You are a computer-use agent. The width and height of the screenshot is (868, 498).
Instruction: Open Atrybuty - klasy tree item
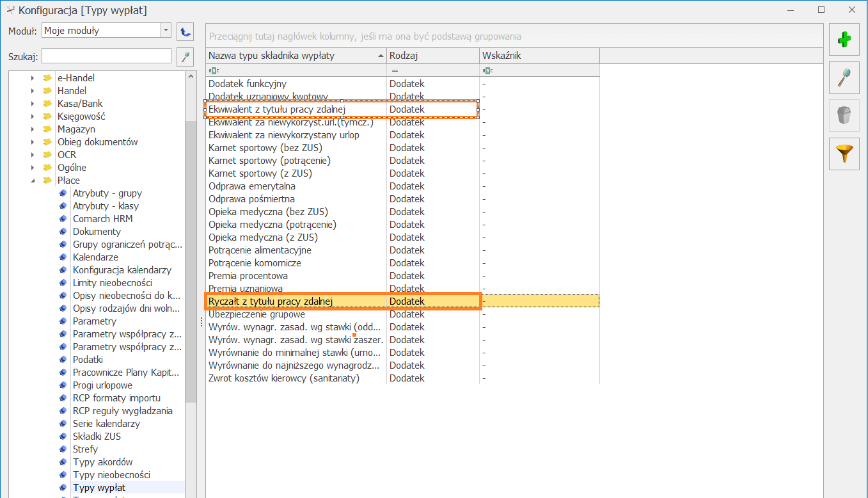[106, 206]
